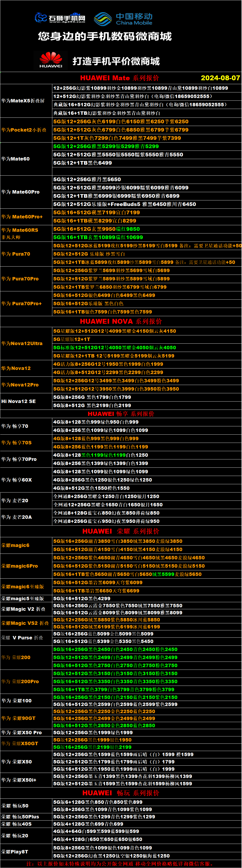The height and width of the screenshot is (868, 242).
Task: Click the HUAWEI NOVA 系列报价 header
Action: [x=121, y=322]
